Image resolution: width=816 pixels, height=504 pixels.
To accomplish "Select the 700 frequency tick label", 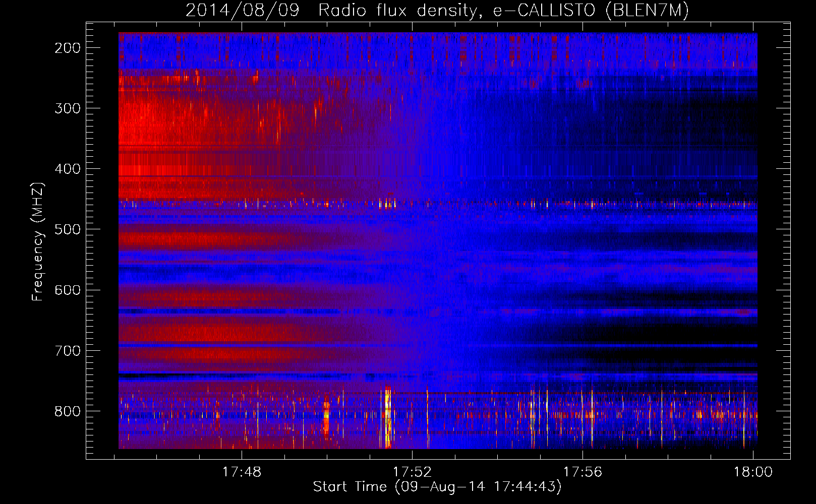I will (68, 350).
